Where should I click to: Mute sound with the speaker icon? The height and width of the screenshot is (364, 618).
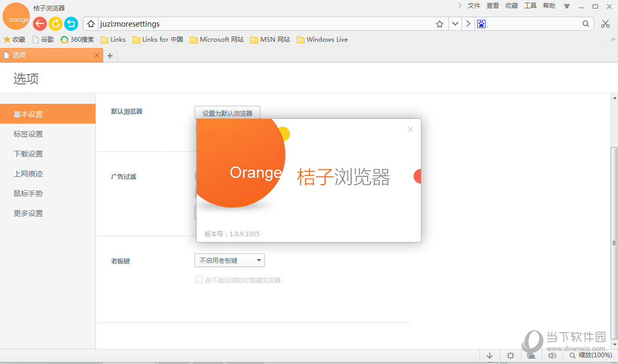[552, 355]
